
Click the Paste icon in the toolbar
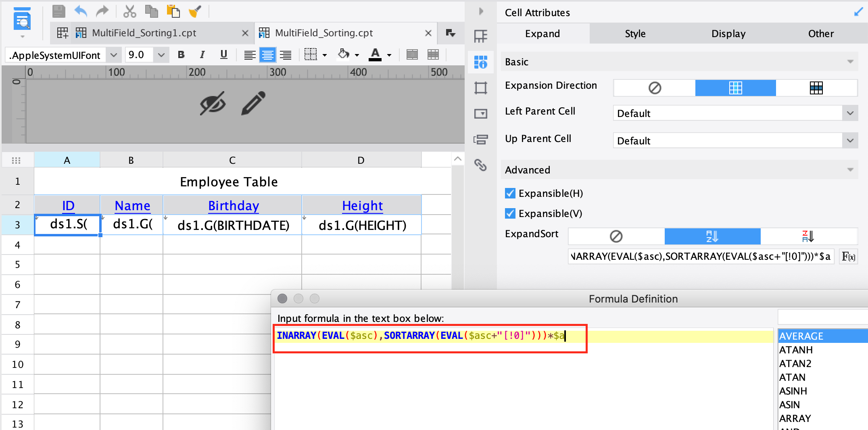point(173,11)
